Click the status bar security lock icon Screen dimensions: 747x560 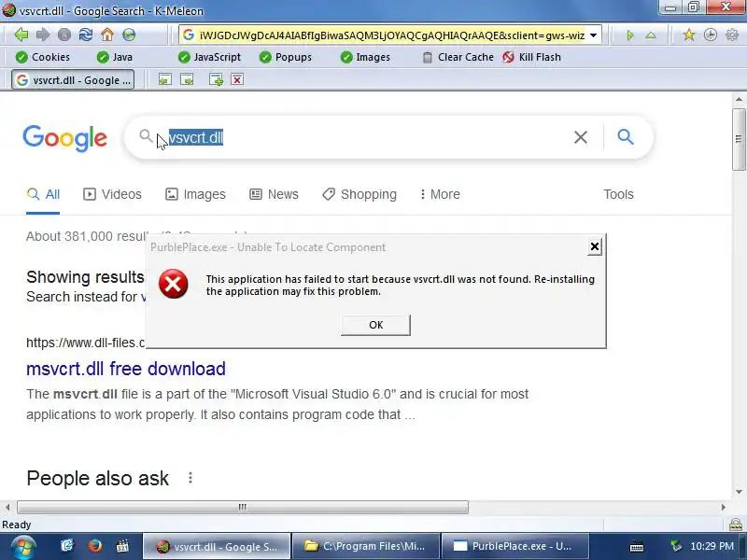[x=736, y=525]
